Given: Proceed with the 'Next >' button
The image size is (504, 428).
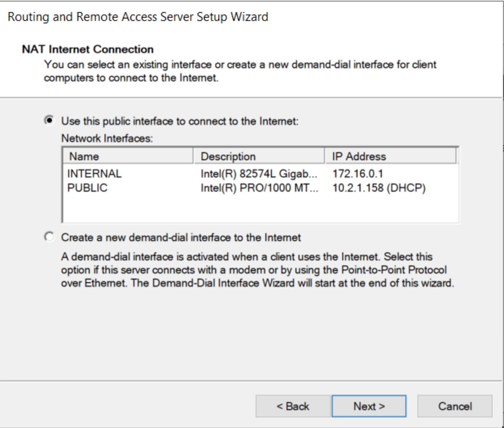Looking at the screenshot, I should (369, 406).
